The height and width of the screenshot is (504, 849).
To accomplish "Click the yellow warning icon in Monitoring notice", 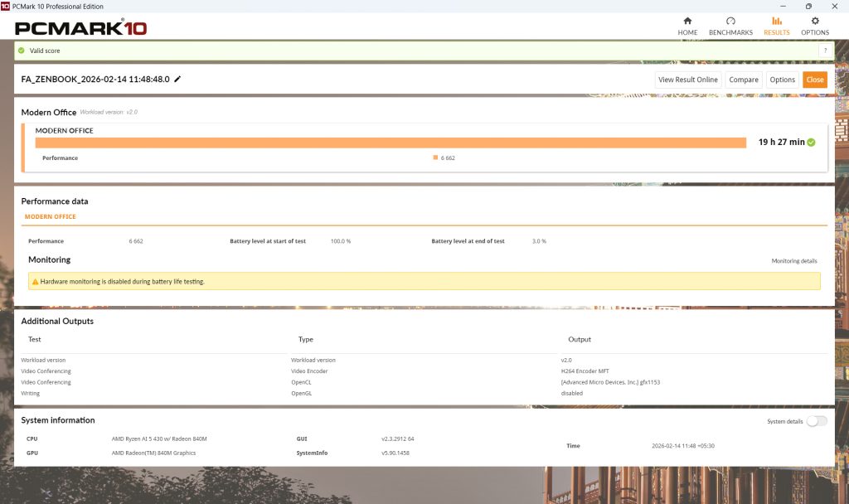I will [35, 282].
